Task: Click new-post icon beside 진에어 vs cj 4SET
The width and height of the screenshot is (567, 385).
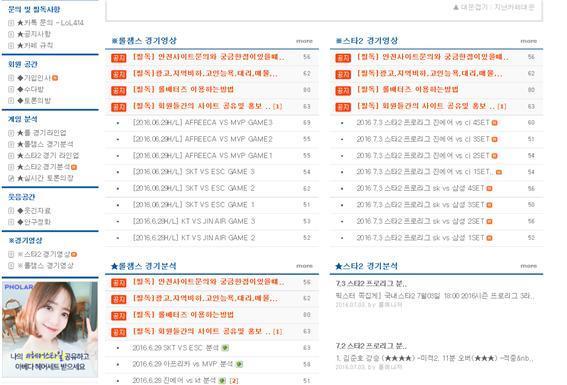Action: (494, 123)
